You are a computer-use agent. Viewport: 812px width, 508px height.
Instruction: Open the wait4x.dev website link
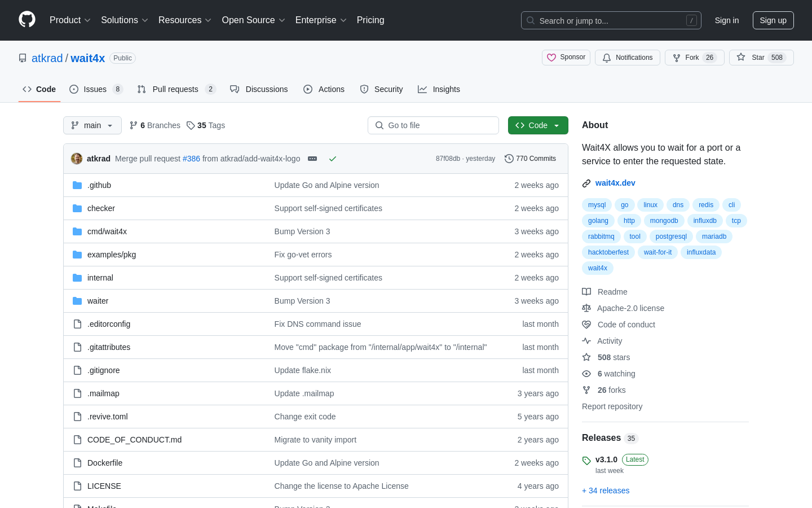coord(615,183)
